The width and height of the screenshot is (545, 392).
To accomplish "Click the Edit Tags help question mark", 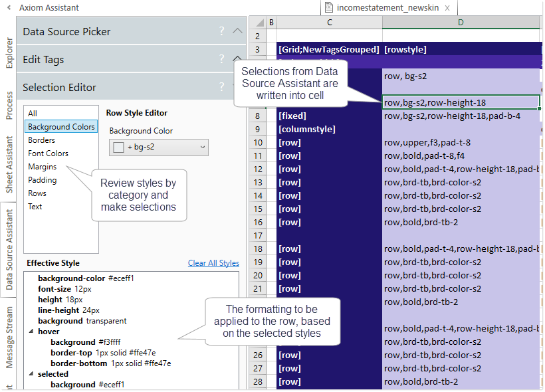I will coord(221,59).
